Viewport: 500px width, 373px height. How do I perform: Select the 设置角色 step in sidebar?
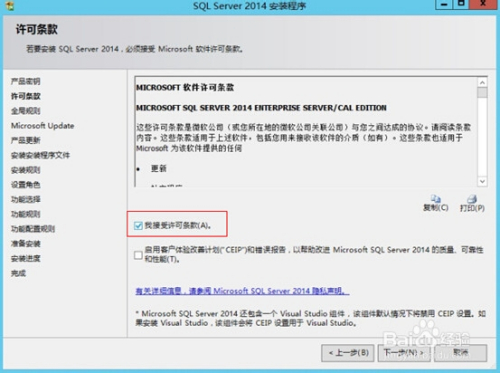(x=26, y=185)
